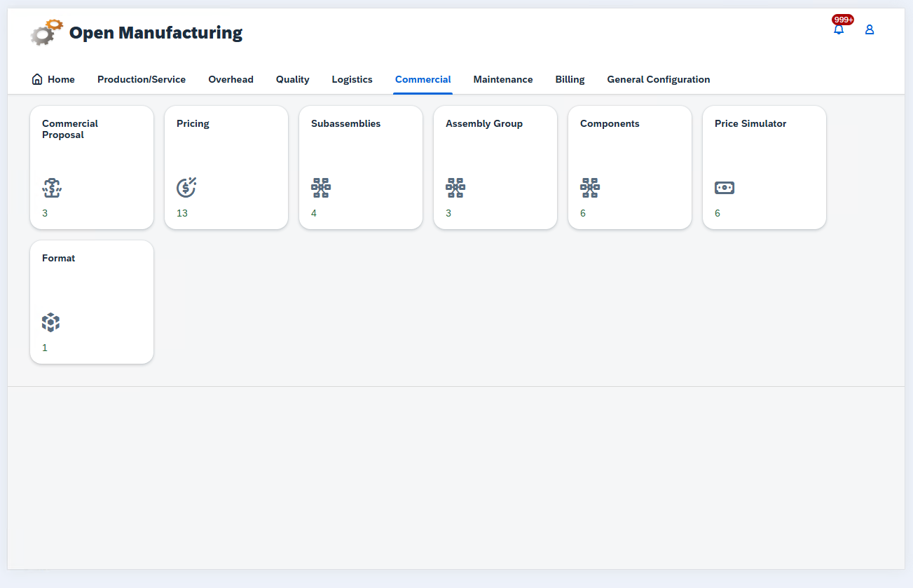Open the Price Simulator tile title
913x588 pixels.
(x=750, y=123)
